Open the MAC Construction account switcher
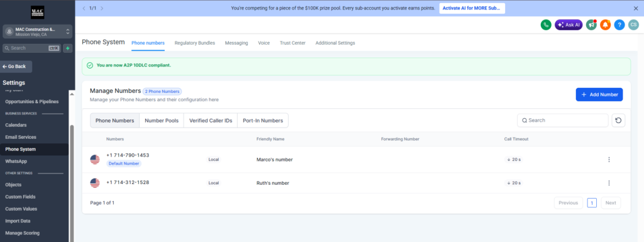The image size is (644, 242). point(38,32)
